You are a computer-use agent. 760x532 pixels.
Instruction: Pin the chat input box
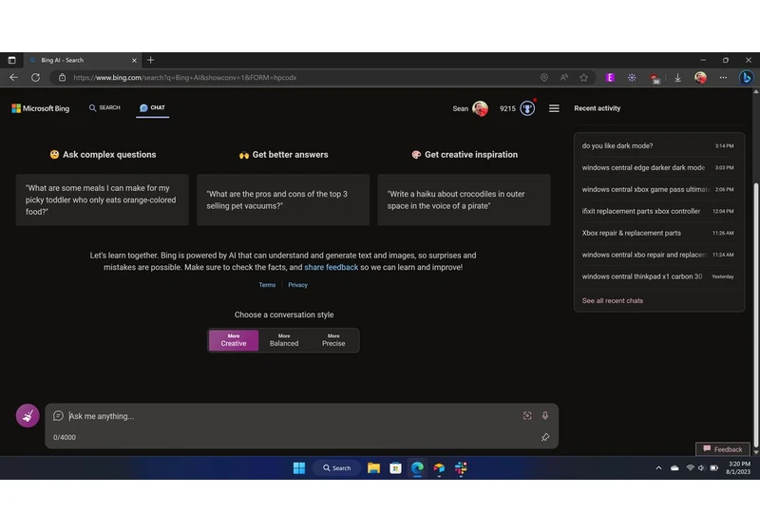tap(545, 437)
